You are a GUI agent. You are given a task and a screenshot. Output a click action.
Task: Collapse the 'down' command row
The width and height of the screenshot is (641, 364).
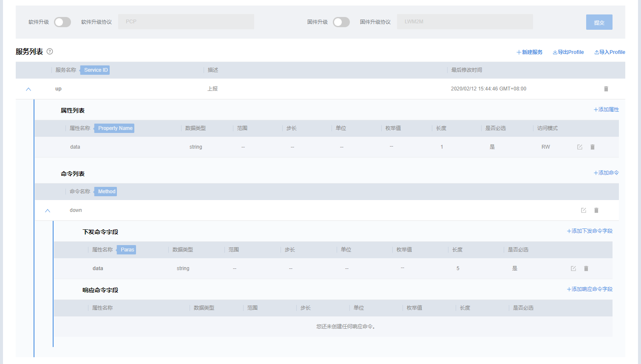pyautogui.click(x=48, y=211)
